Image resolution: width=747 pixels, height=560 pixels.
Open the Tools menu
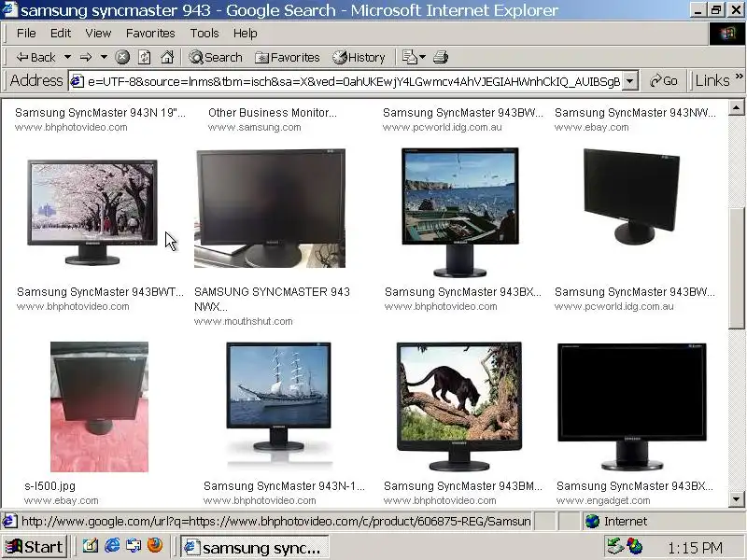pos(204,33)
